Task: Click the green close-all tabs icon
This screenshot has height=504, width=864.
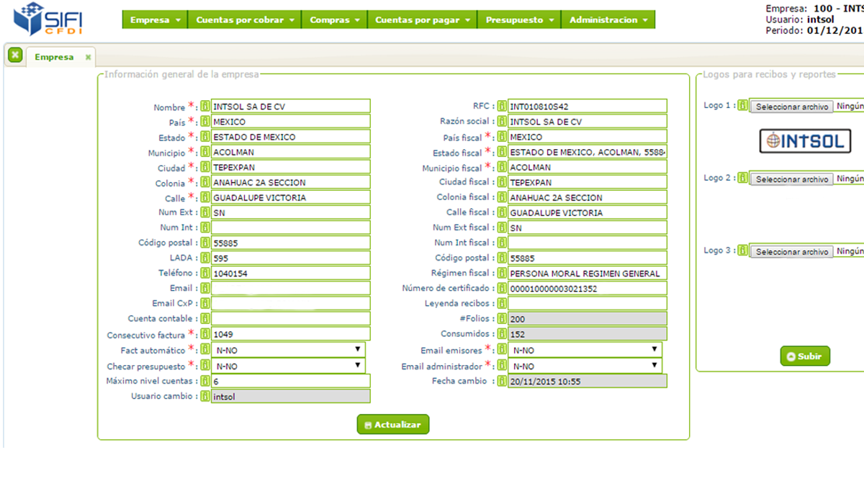Action: [x=15, y=55]
